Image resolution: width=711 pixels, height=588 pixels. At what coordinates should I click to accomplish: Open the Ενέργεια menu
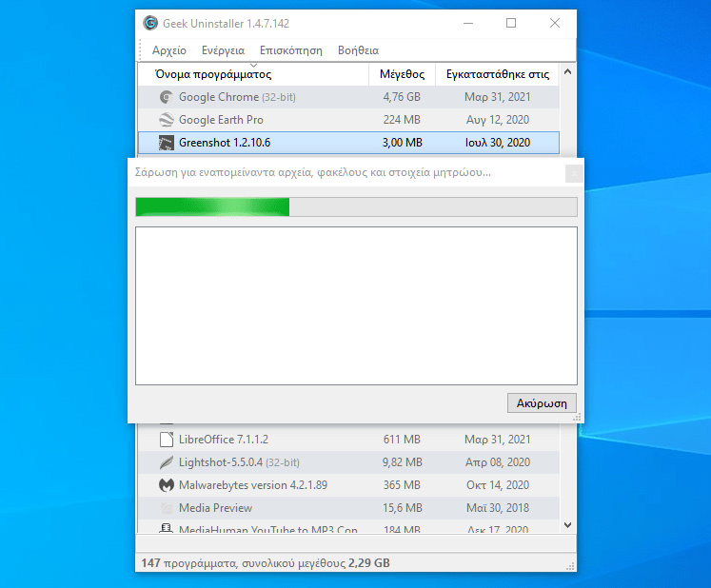[x=223, y=50]
